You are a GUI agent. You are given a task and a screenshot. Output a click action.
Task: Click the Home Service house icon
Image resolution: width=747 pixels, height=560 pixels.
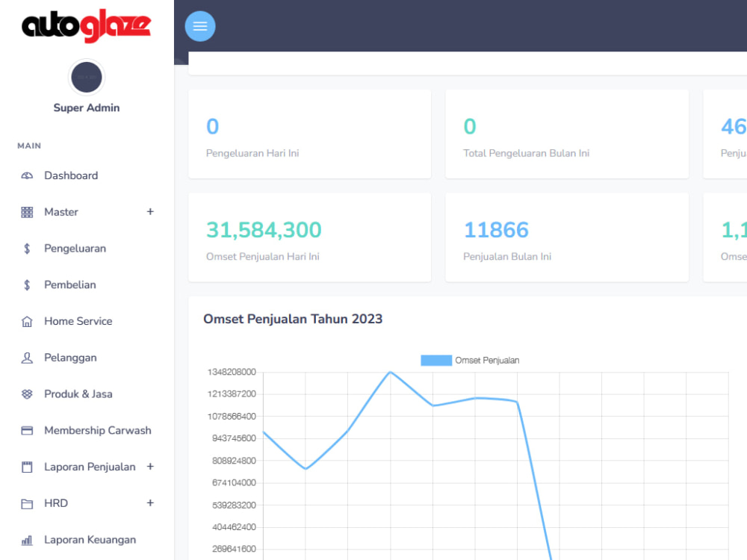point(27,321)
